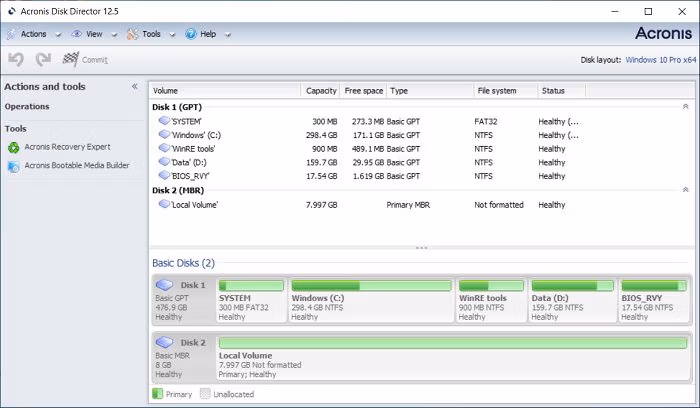Image resolution: width=700 pixels, height=408 pixels.
Task: Select the 'WinRE tools' volume disk icon
Action: coord(164,148)
